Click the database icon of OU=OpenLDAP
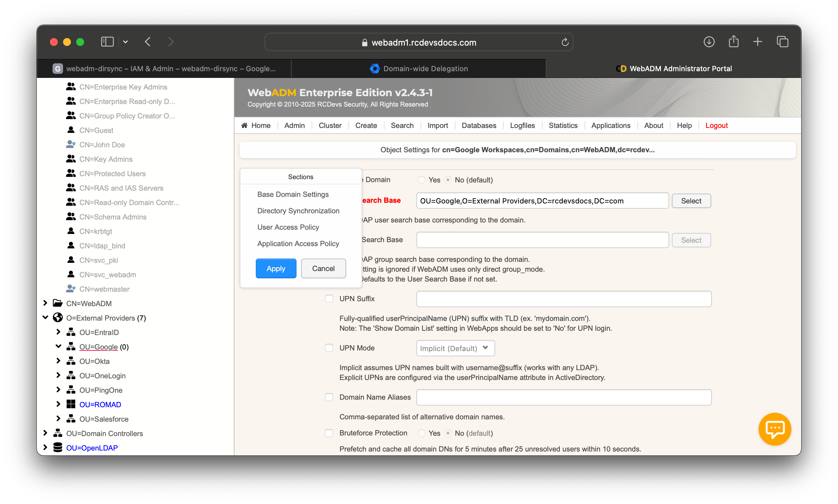This screenshot has width=838, height=504. click(x=58, y=447)
